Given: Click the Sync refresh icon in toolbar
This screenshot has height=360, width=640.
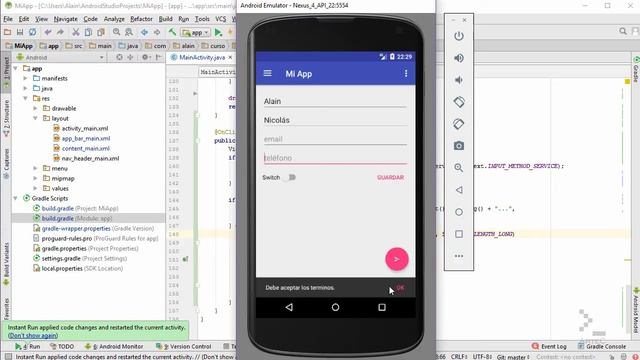Looking at the screenshot, I should (x=32, y=32).
